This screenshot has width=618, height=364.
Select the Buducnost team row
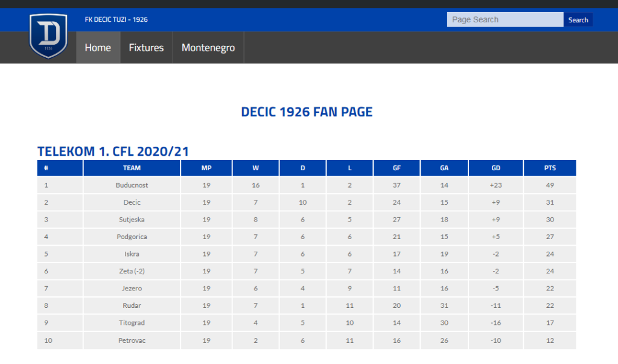tap(132, 185)
